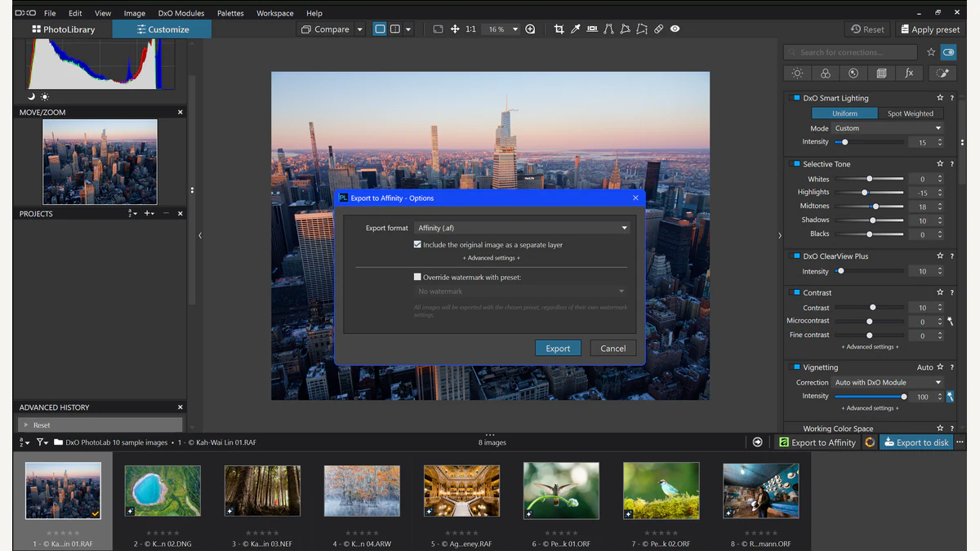
Task: Toggle DxO ClearView Plus on/off
Action: click(x=796, y=256)
